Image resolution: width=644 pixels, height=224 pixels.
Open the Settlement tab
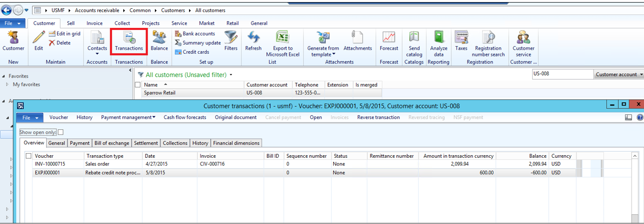(146, 143)
